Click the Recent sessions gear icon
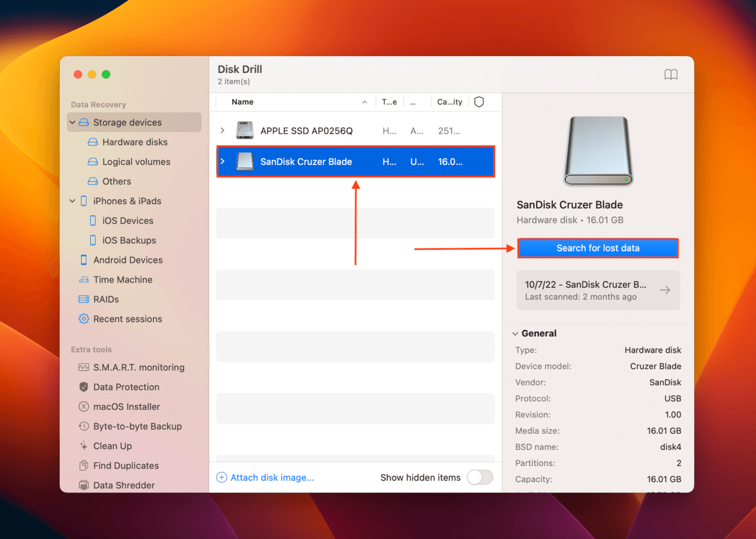The image size is (756, 539). [x=84, y=319]
